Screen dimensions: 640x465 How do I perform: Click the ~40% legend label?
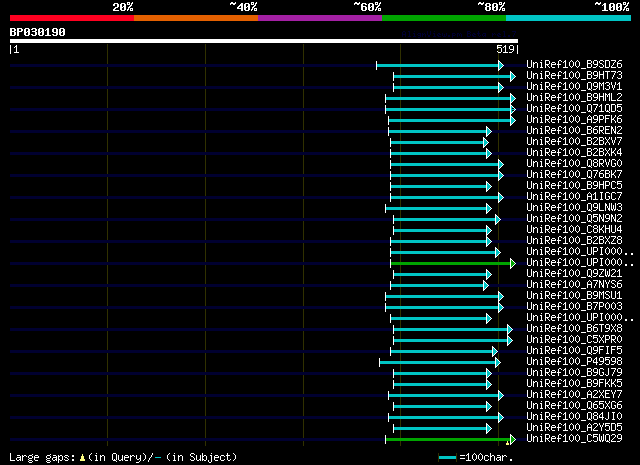(243, 7)
